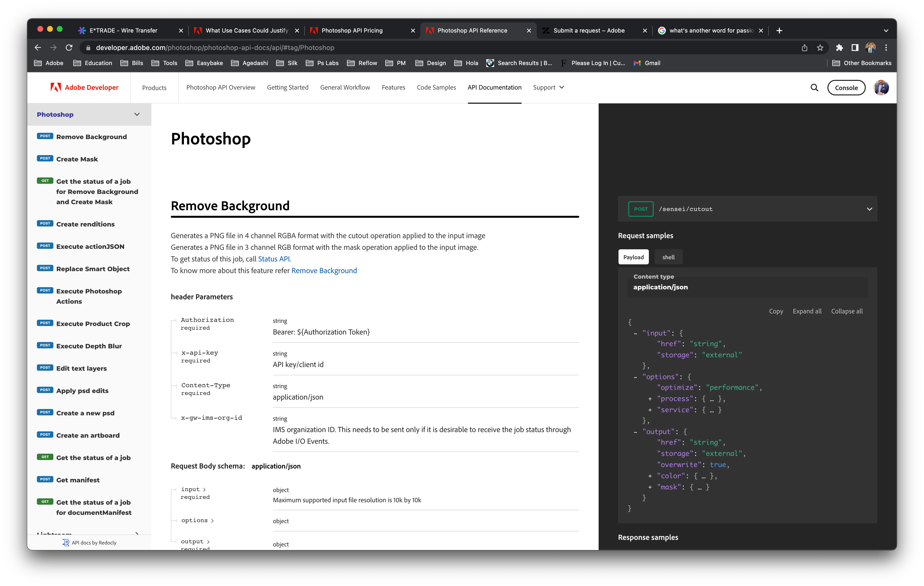Open new browser tab plus icon
The image size is (924, 586).
click(779, 31)
